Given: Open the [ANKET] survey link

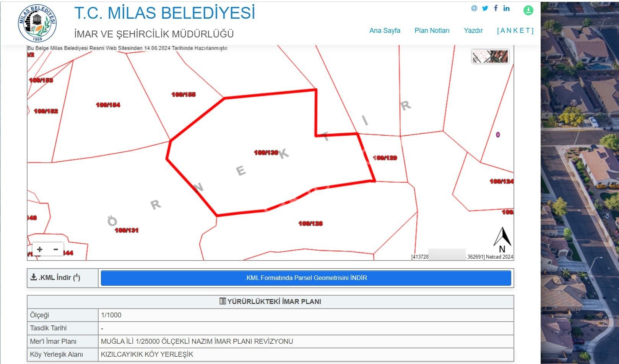Looking at the screenshot, I should pyautogui.click(x=515, y=31).
